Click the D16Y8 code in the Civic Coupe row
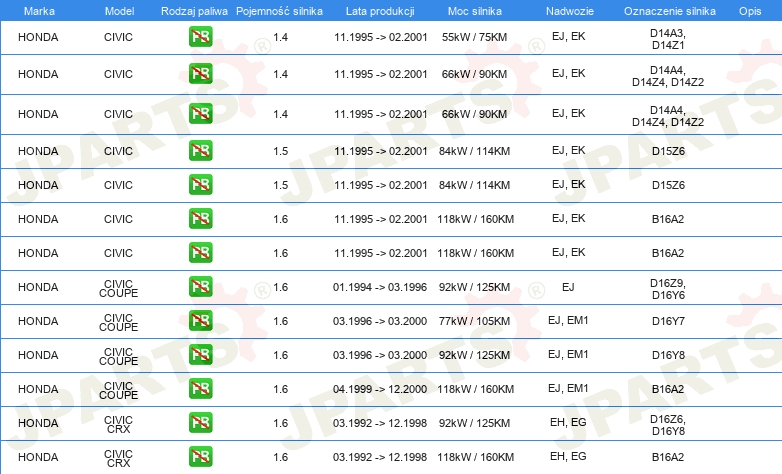This screenshot has width=782, height=474. coord(668,355)
